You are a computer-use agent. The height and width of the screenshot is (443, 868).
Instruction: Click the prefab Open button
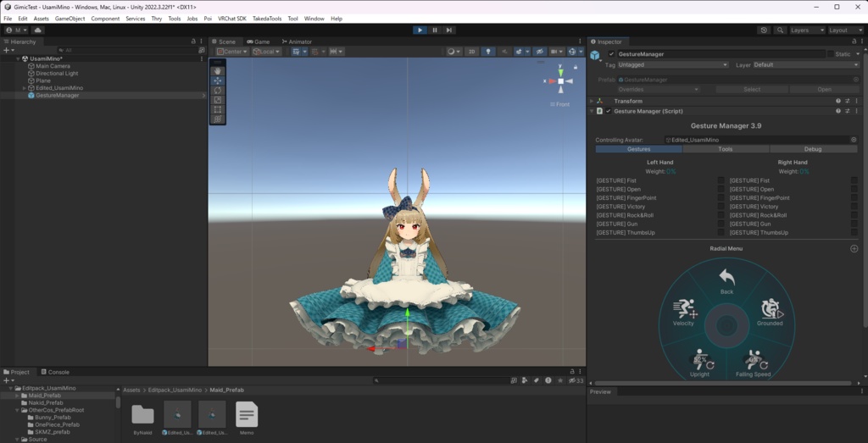click(x=824, y=89)
